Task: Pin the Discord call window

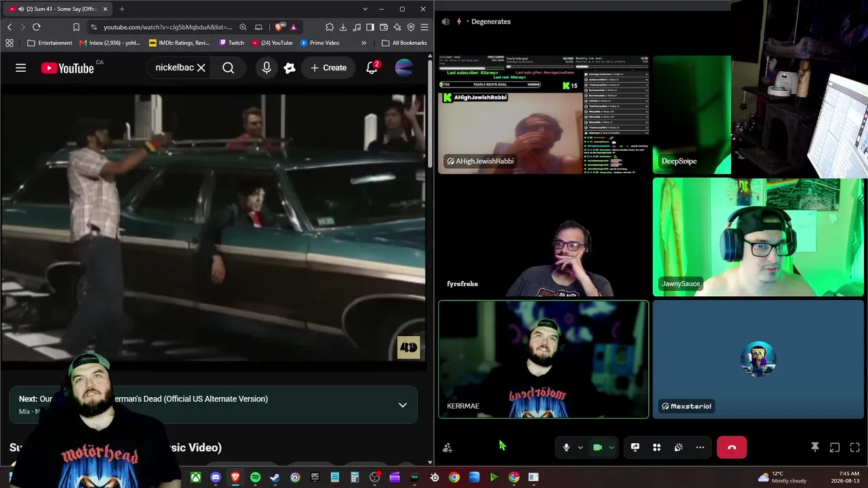Action: click(x=815, y=447)
